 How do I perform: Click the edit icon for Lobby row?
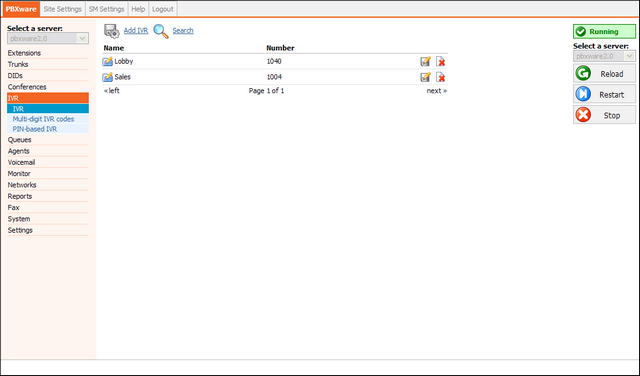(x=425, y=62)
